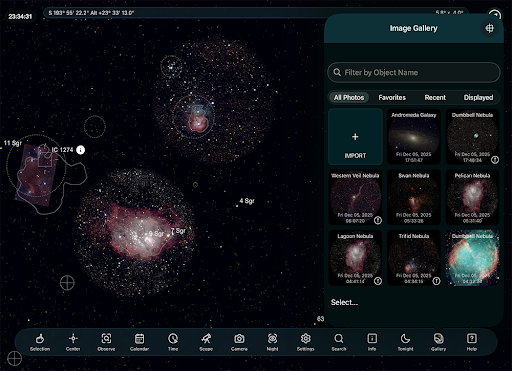Select the 9 Sgr star label
Screen dimensions: 512x371
point(156,233)
